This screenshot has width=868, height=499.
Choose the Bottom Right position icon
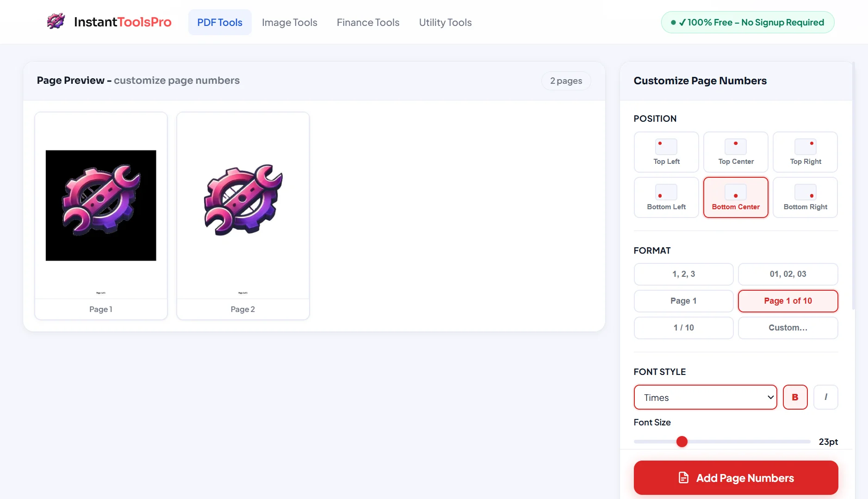click(805, 192)
